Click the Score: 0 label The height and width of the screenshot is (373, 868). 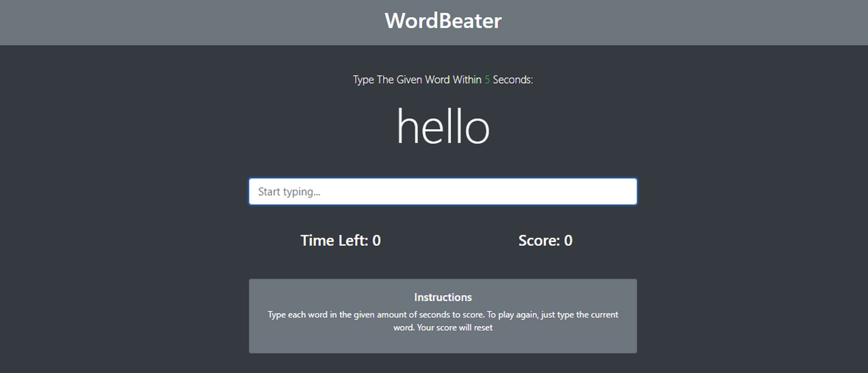point(545,240)
